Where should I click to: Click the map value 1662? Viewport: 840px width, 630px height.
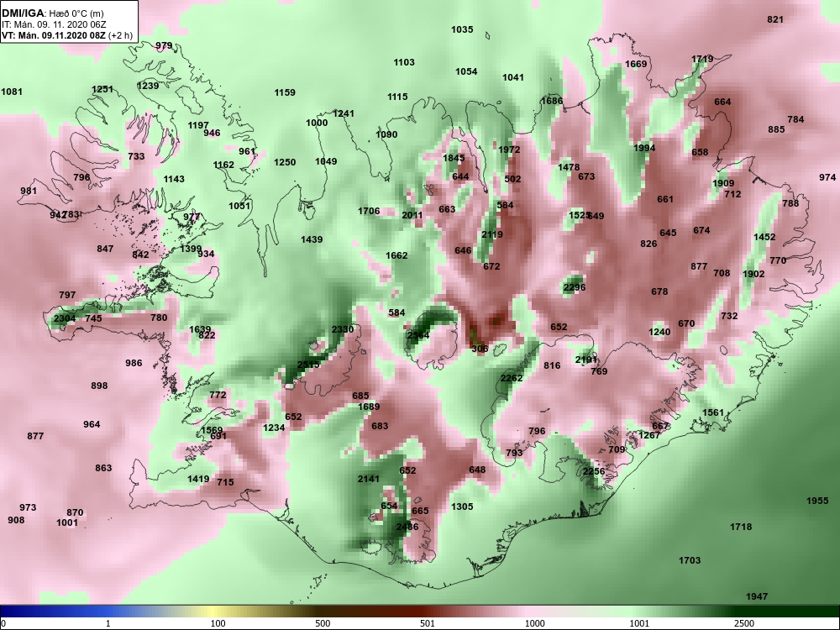(396, 255)
